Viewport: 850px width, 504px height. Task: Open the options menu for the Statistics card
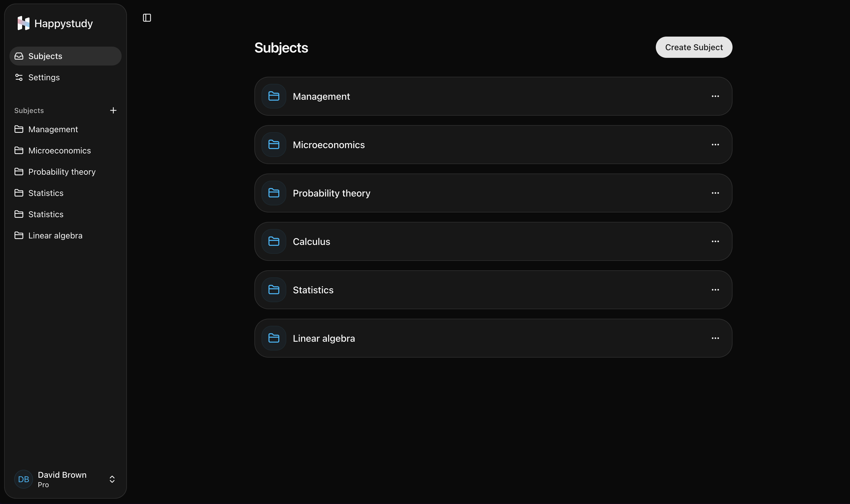point(715,290)
